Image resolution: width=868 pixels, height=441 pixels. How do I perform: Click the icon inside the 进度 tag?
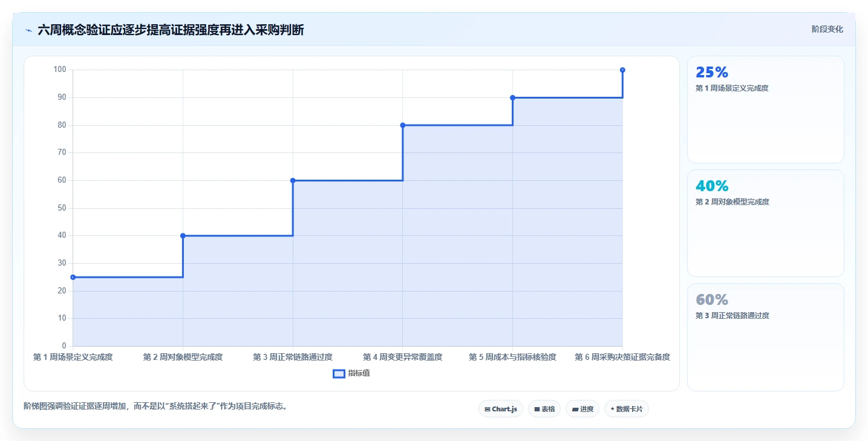575,410
